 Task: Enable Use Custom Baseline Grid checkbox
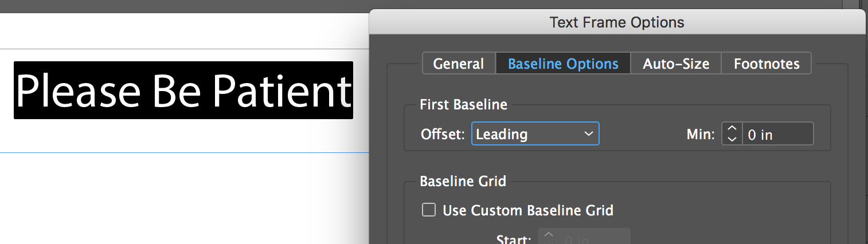pos(429,210)
